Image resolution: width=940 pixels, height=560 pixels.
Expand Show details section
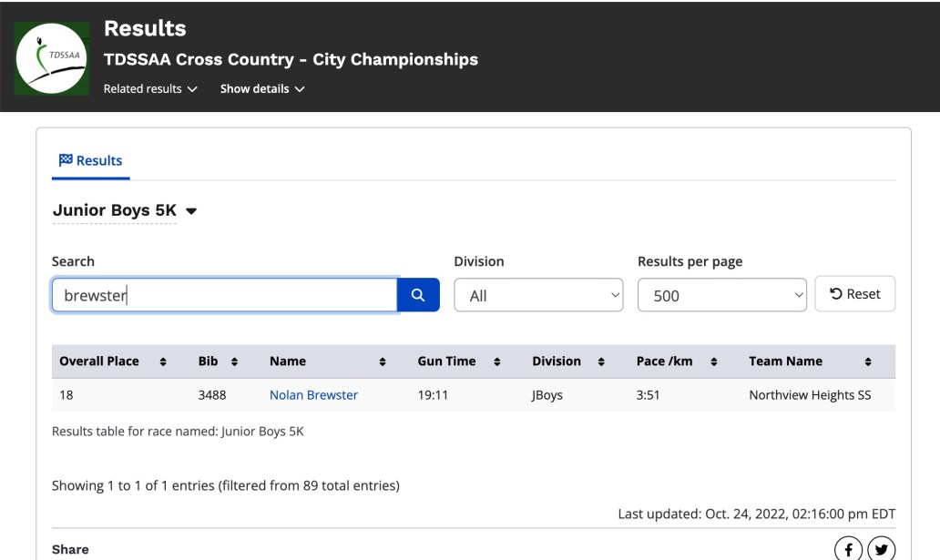click(x=262, y=88)
